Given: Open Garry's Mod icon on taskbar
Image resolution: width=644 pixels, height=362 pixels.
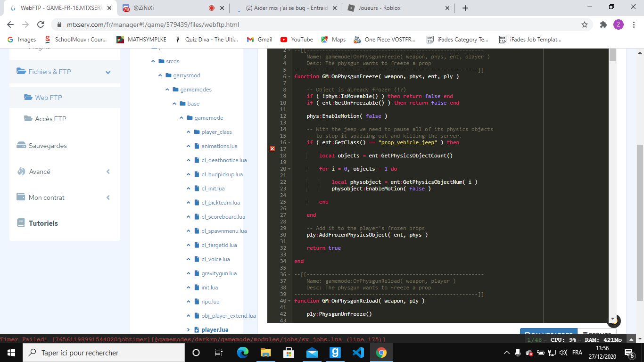Looking at the screenshot, I should coord(335,353).
